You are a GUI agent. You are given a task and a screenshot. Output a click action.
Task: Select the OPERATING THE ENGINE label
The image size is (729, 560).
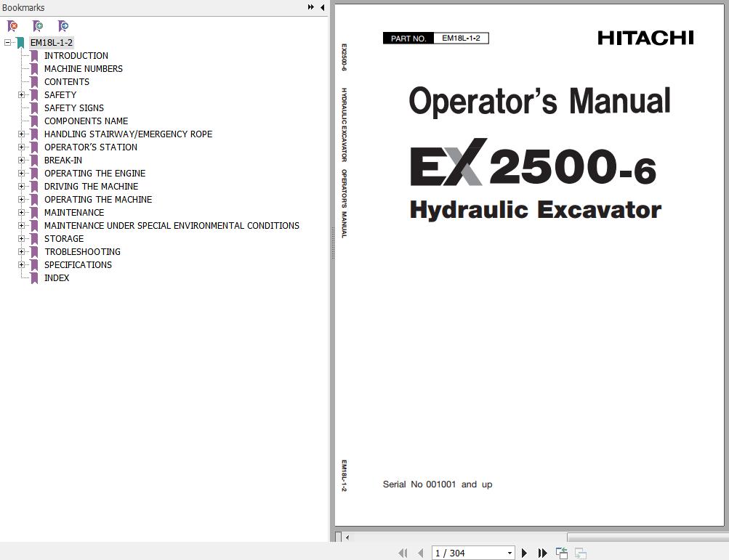click(94, 173)
